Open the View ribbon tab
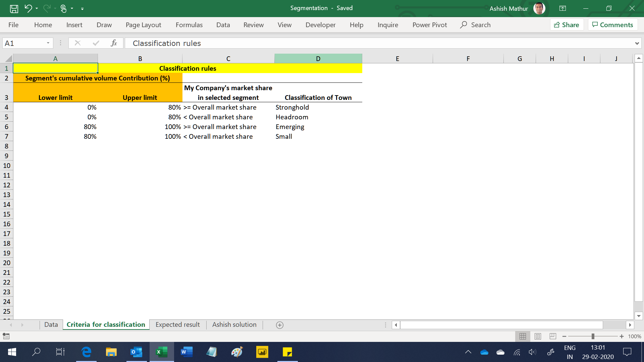 click(284, 25)
